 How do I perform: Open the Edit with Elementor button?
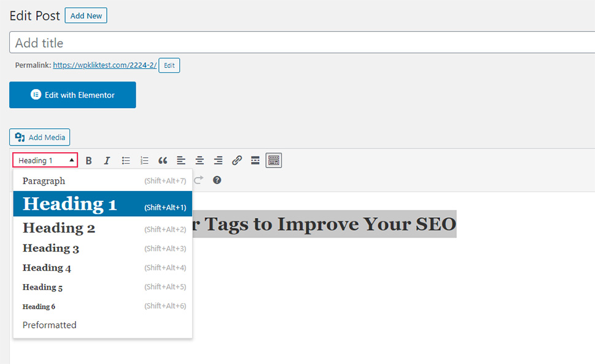[72, 95]
